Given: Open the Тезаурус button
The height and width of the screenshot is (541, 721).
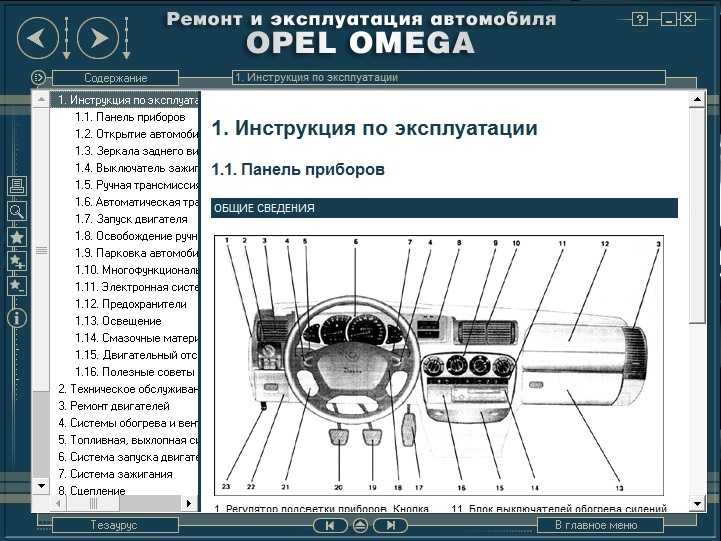Looking at the screenshot, I should pos(115,525).
